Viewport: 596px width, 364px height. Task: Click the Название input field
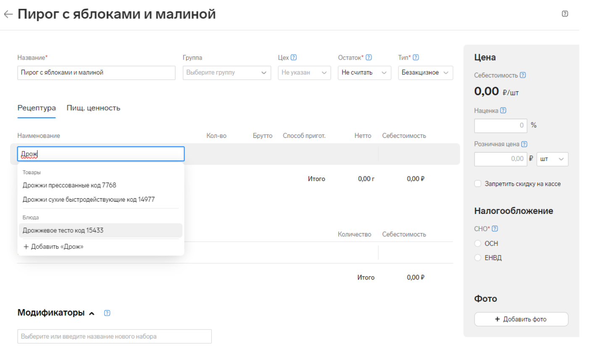[x=96, y=73]
